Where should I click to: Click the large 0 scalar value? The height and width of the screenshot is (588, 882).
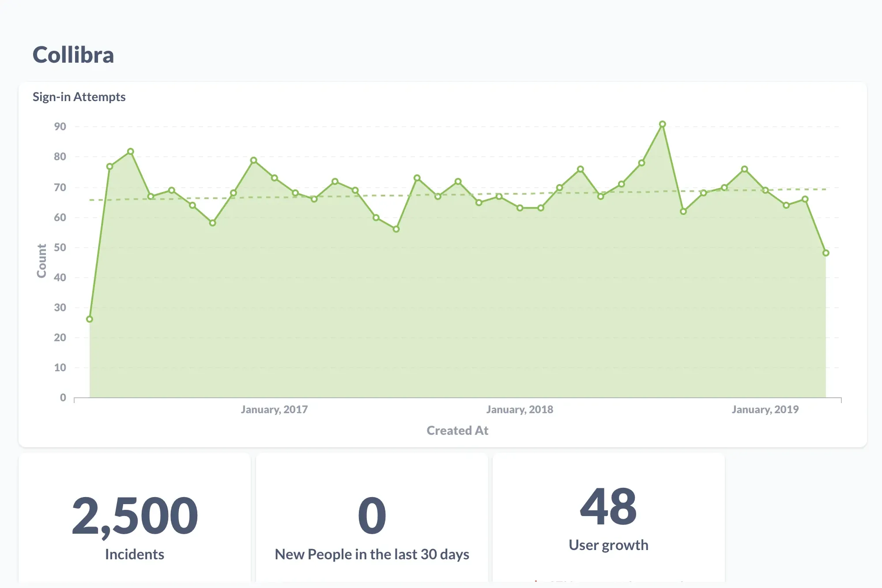click(x=372, y=516)
